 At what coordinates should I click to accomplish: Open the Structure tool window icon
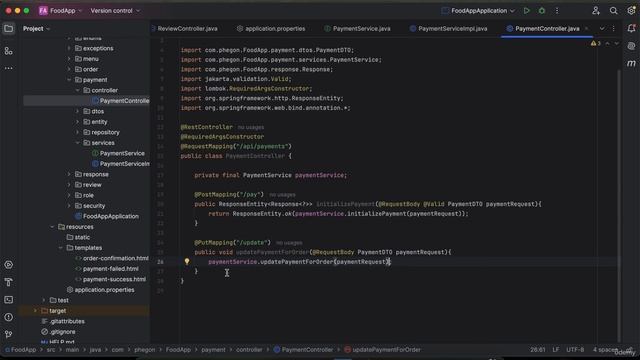8,51
